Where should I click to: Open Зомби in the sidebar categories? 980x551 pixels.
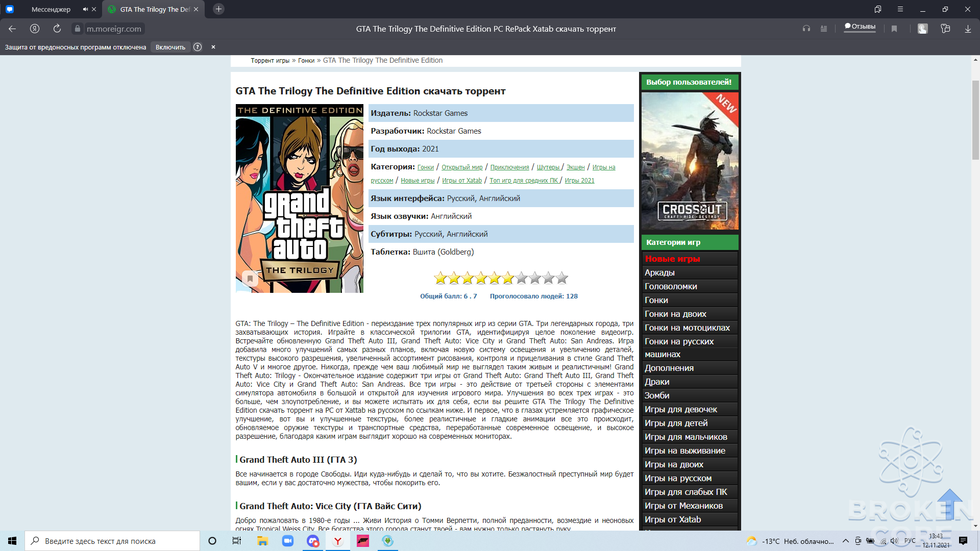[x=690, y=396]
